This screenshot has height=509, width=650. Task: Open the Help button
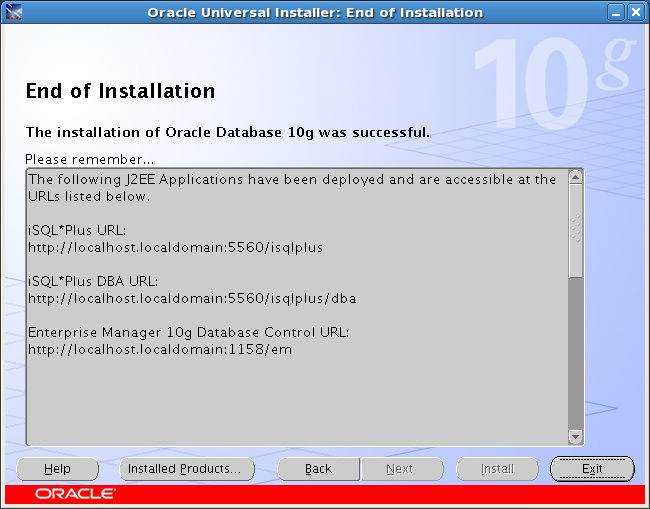point(57,469)
